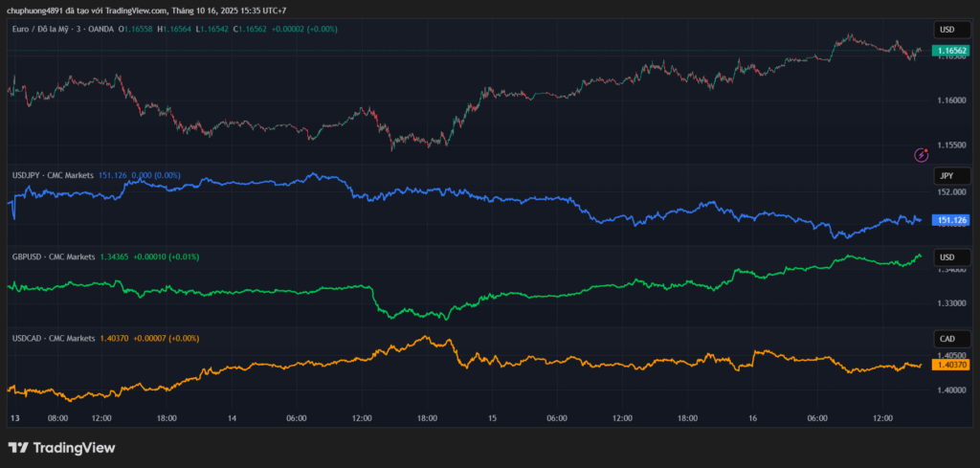Select the USDCAD · CMC Markets legend label

53,339
